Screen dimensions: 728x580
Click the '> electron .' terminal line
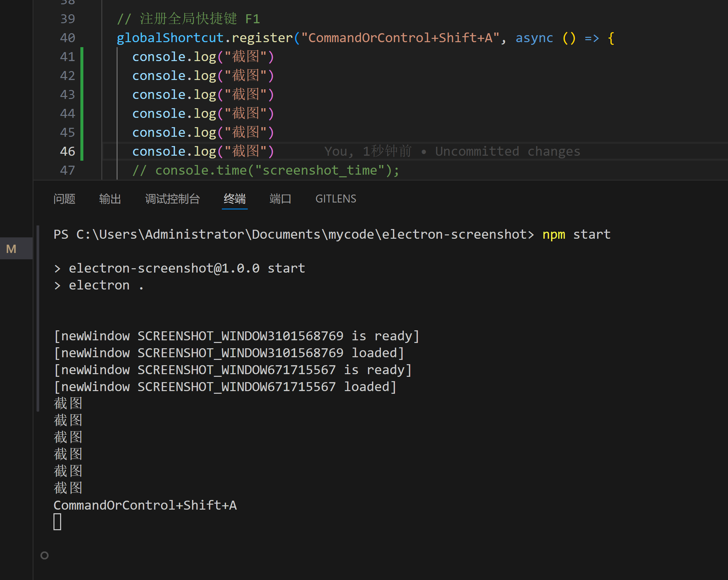99,285
